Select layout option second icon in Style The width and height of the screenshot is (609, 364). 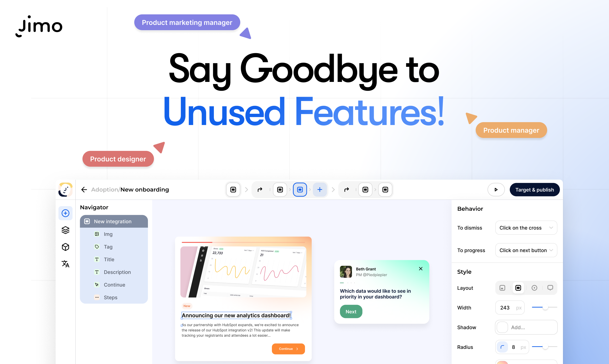(518, 288)
